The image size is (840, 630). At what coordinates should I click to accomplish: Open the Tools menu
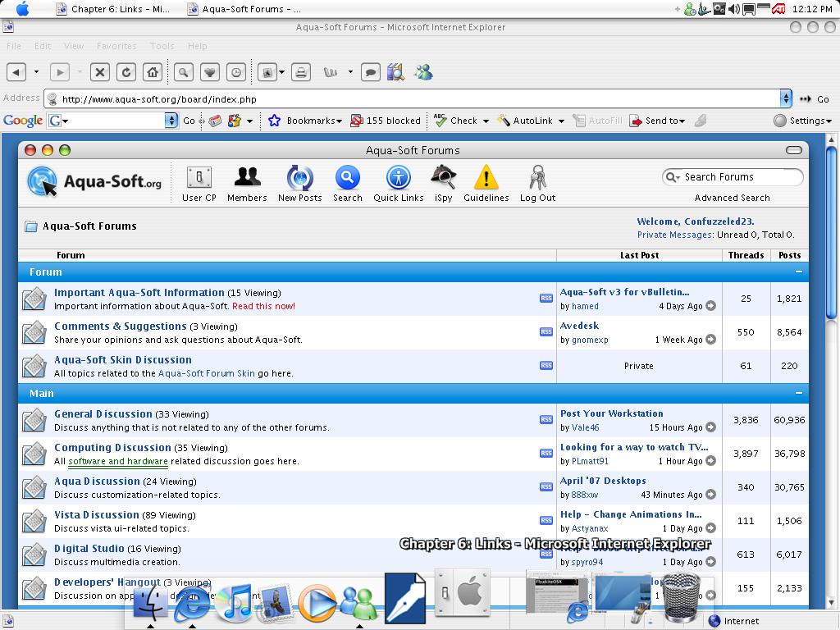tap(162, 46)
